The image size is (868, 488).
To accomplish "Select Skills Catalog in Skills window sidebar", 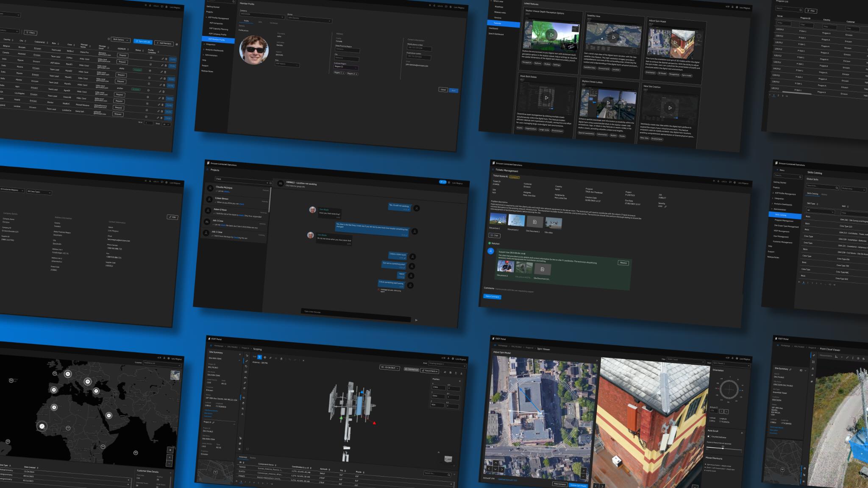I will [x=784, y=215].
